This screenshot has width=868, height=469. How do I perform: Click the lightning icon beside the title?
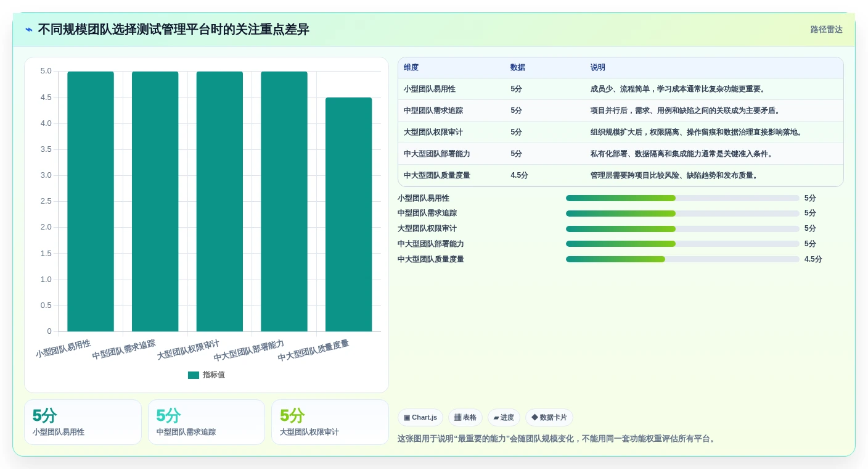coord(29,30)
